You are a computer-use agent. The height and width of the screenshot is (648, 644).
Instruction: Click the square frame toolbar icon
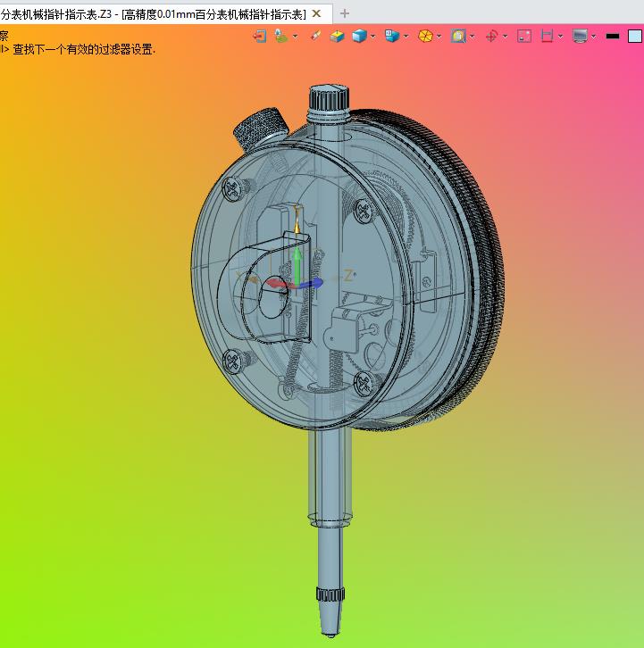tap(524, 37)
